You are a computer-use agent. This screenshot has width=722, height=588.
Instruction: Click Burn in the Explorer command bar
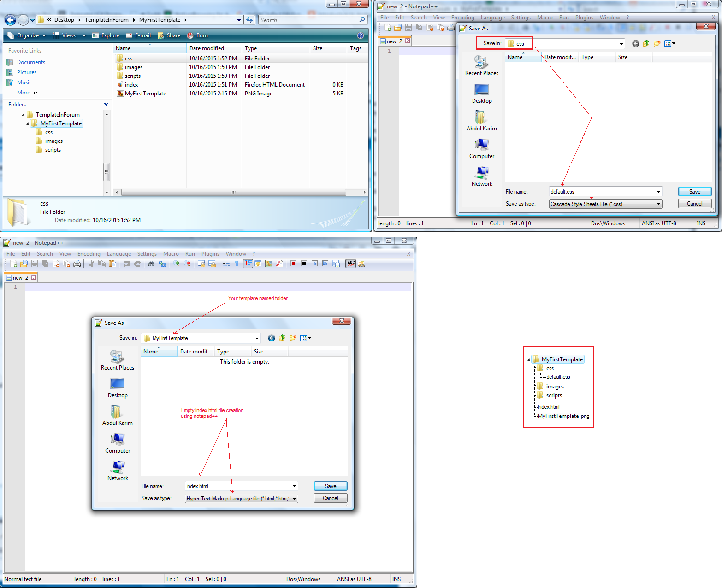coord(198,35)
